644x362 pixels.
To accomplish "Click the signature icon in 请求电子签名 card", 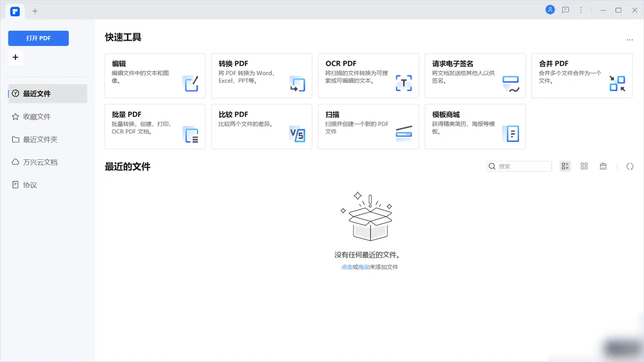I will point(511,84).
